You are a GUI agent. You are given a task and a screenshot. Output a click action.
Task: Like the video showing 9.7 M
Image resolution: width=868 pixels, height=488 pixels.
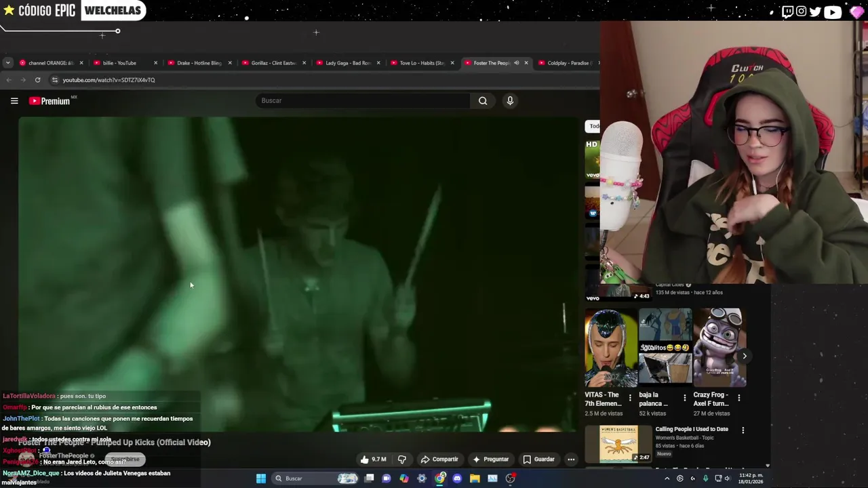373,460
